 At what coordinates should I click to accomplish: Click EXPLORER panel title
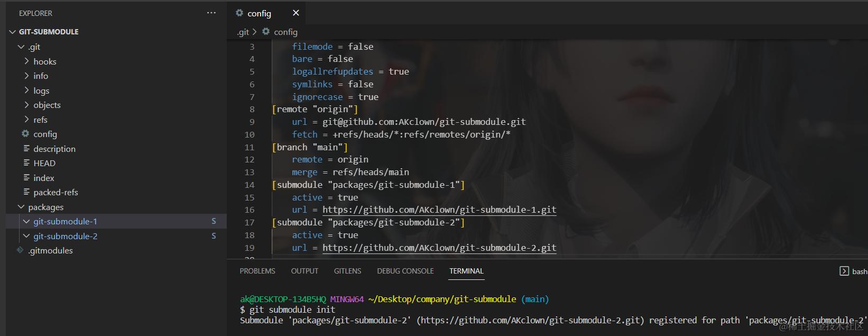point(35,13)
